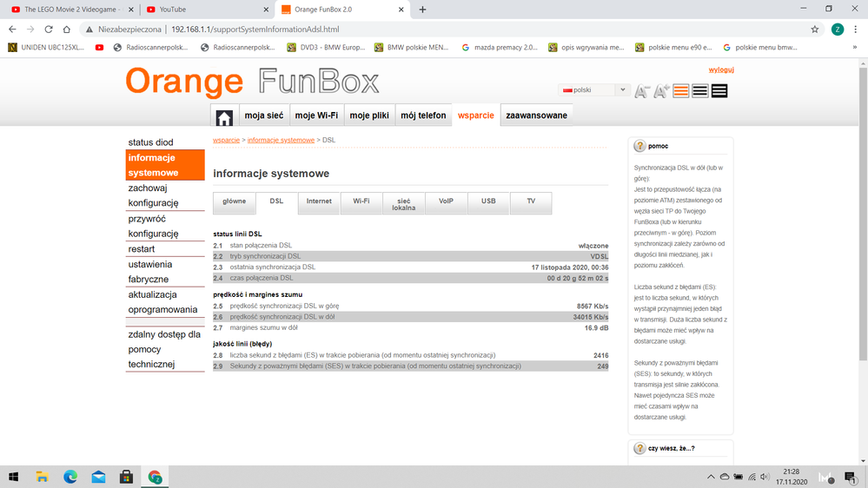Click the wsparcie breadcrumb link
Viewport: 868px width, 488px height.
(226, 140)
